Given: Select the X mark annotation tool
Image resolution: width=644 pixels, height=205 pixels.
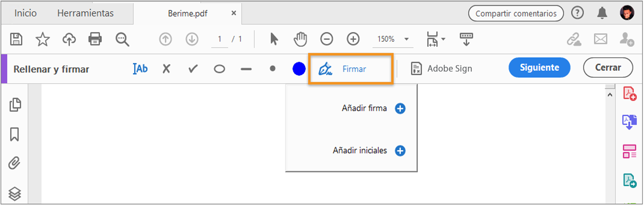Looking at the screenshot, I should tap(166, 68).
